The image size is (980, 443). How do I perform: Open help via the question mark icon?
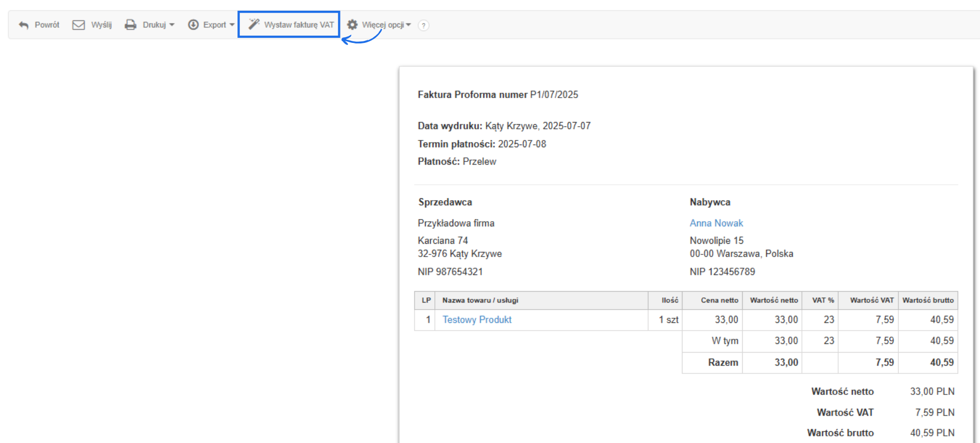pyautogui.click(x=423, y=26)
